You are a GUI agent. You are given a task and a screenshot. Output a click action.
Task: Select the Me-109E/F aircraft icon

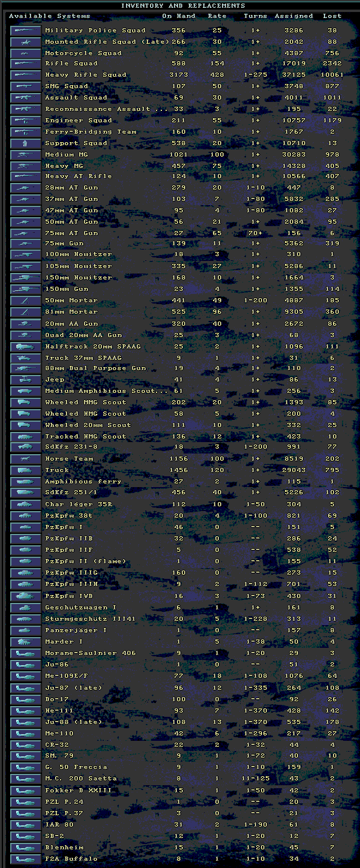(x=26, y=675)
